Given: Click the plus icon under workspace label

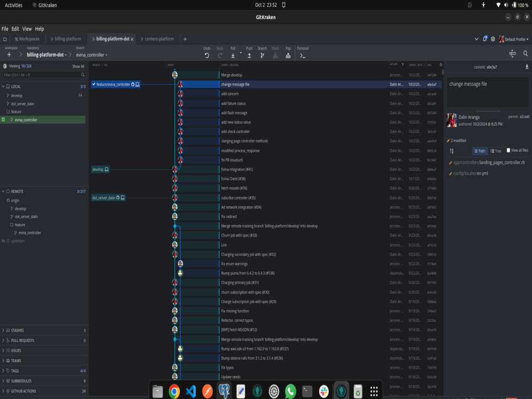Looking at the screenshot, I should pyautogui.click(x=9, y=55).
